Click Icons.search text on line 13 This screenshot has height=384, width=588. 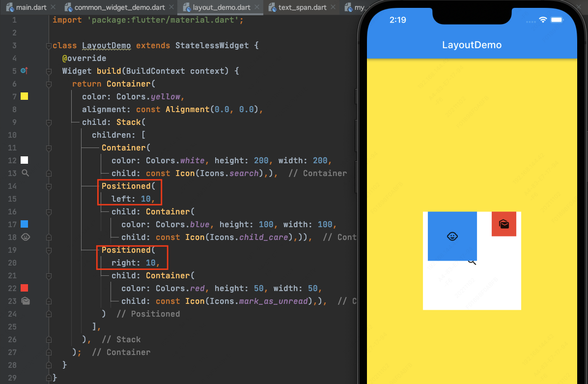coord(229,173)
